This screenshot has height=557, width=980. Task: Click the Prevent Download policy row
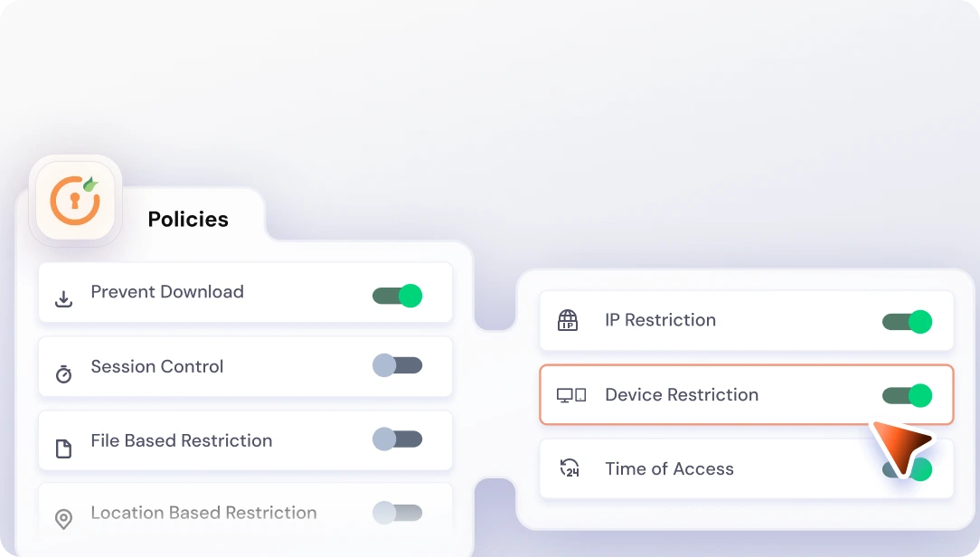click(244, 292)
